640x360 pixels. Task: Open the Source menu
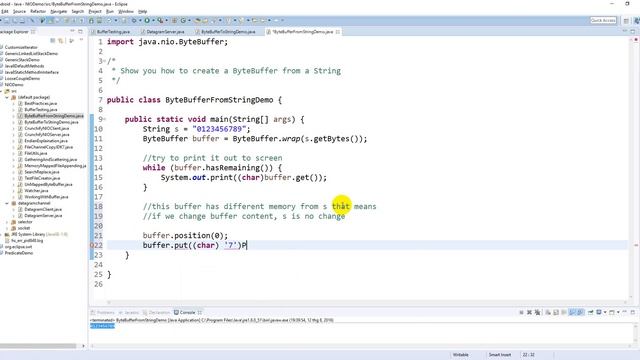(x=19, y=11)
